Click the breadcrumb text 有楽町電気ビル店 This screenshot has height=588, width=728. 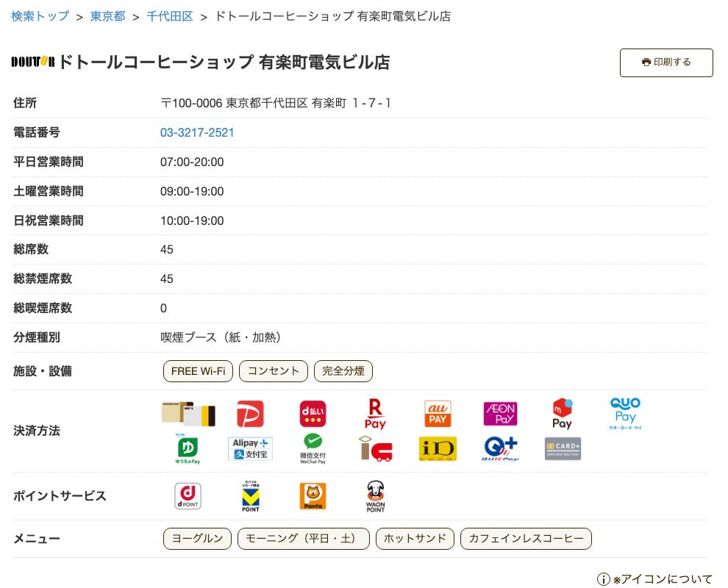(x=404, y=16)
